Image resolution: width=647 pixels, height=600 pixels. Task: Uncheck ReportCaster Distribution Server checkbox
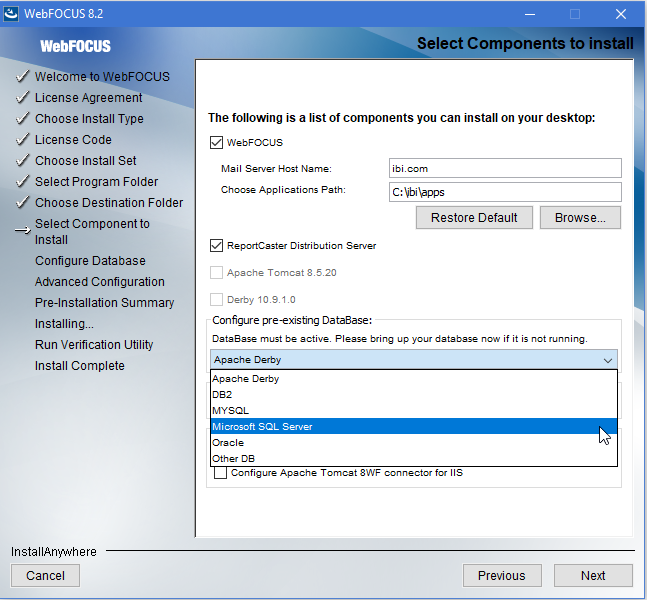tap(216, 246)
